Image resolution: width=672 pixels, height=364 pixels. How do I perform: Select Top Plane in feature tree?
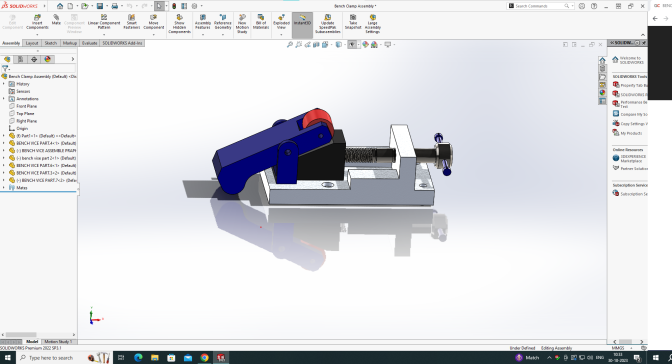pos(25,114)
